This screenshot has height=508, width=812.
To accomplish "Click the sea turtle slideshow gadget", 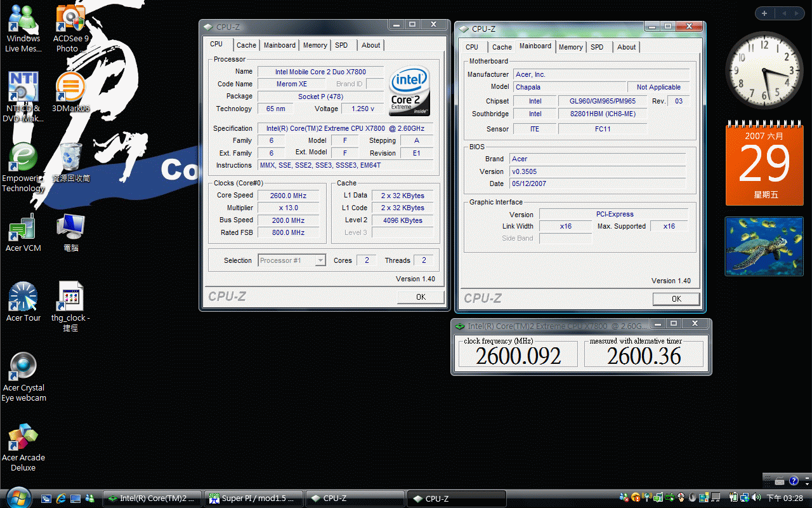I will click(x=764, y=246).
